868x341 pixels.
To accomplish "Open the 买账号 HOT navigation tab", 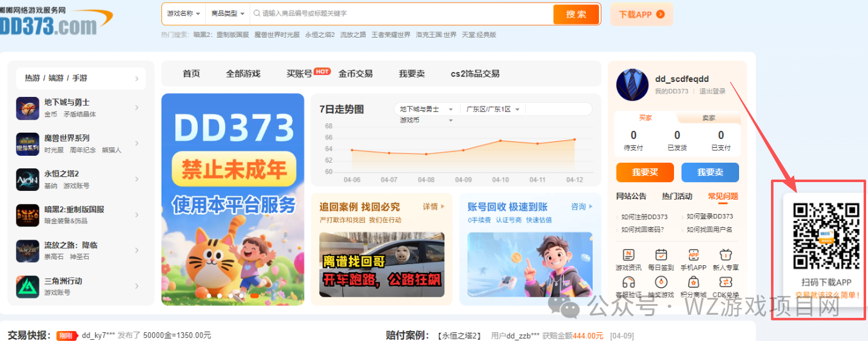I will [308, 73].
